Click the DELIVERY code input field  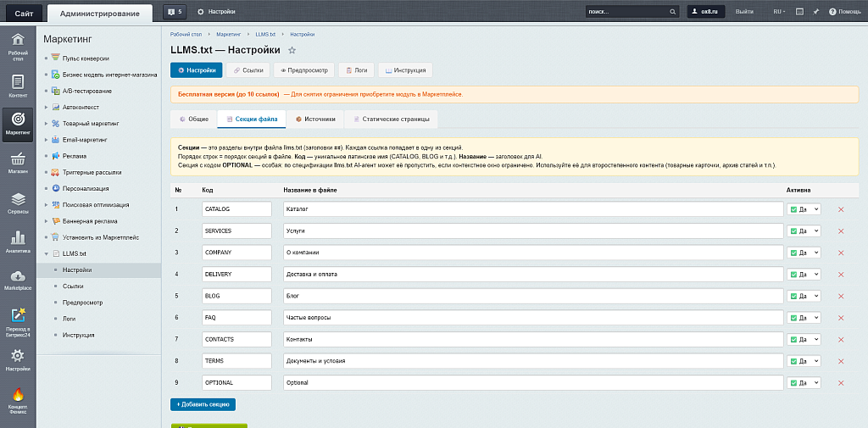coord(236,274)
